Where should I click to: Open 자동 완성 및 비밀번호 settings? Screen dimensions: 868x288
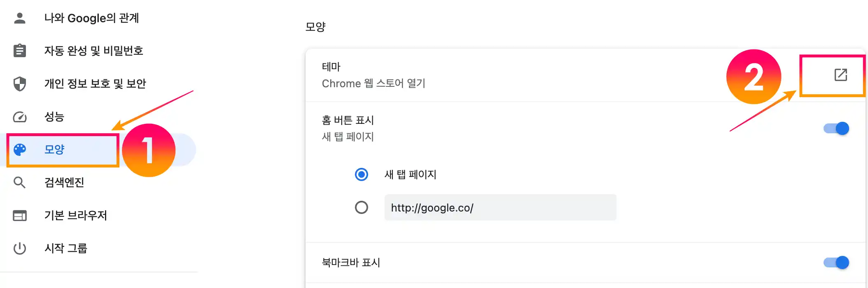pos(94,51)
